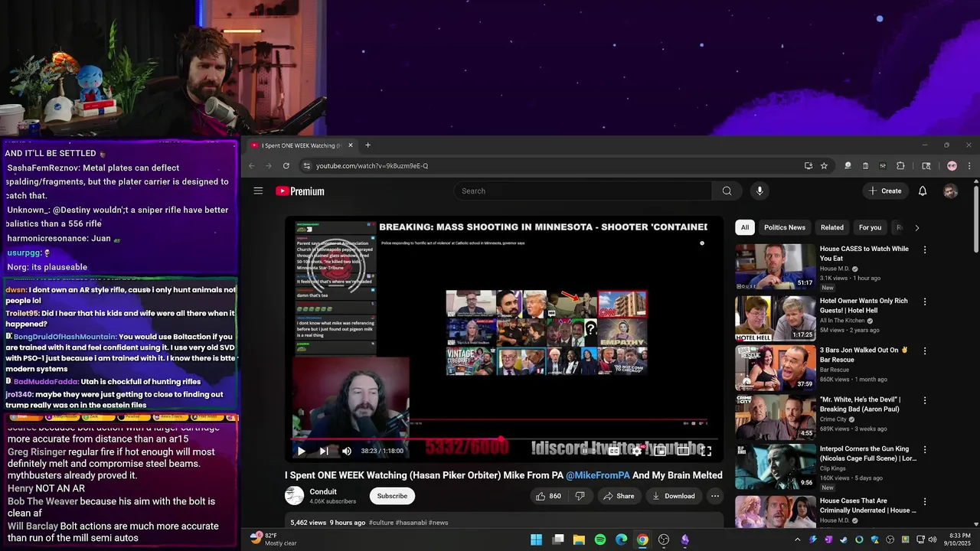Open OBS Studio from the taskbar

coord(664,540)
